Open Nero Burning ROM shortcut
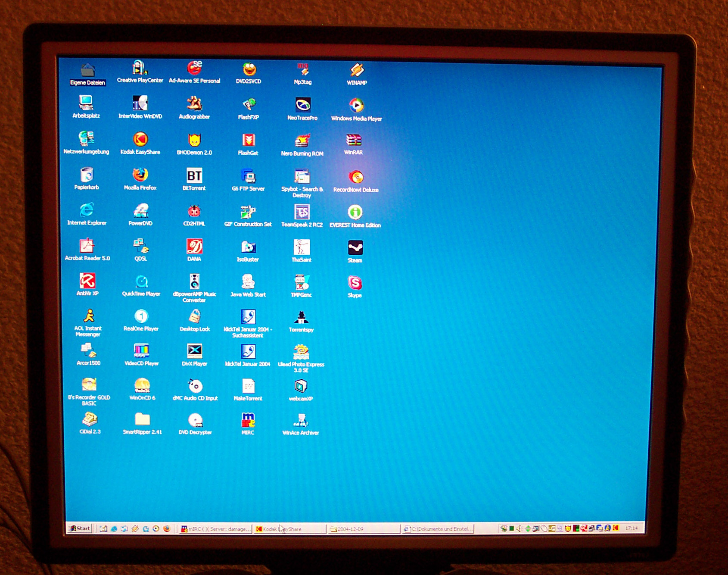This screenshot has width=728, height=575. point(302,141)
